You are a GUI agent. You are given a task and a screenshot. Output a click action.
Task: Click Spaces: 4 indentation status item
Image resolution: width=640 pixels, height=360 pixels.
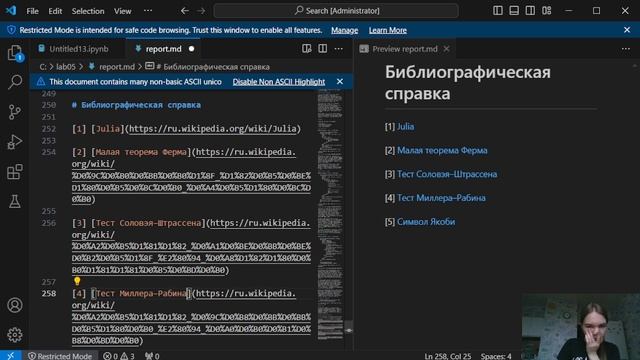point(496,356)
